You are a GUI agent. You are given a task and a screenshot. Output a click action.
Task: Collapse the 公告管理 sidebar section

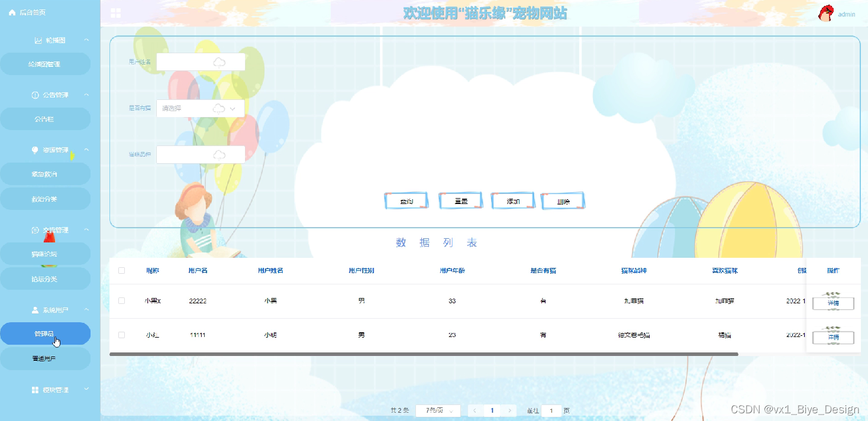86,95
